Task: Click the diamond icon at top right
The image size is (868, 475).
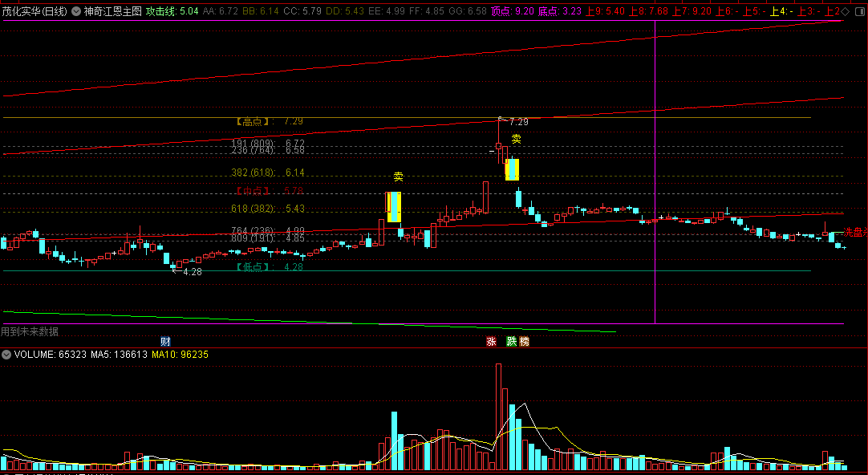Action: click(846, 11)
